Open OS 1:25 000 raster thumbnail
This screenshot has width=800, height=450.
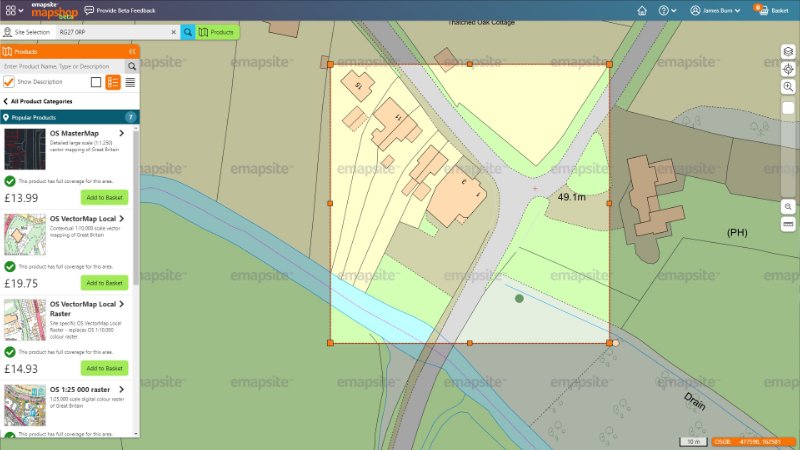click(x=25, y=405)
